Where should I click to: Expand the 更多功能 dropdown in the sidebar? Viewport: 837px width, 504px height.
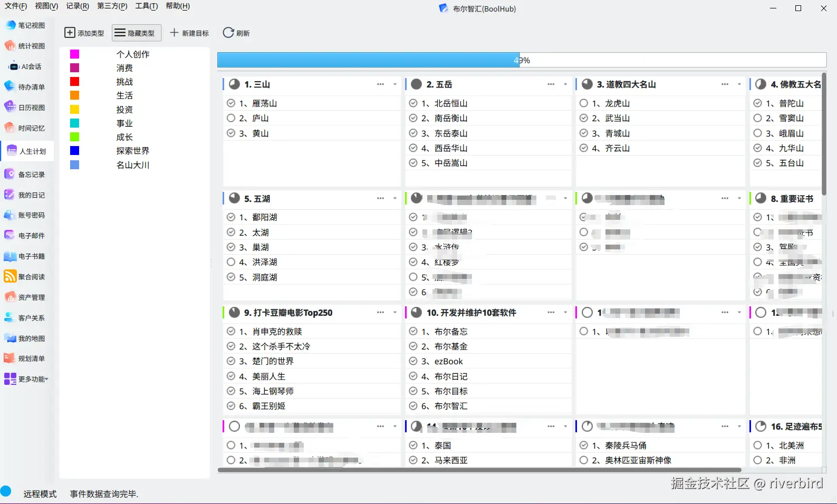pos(46,379)
